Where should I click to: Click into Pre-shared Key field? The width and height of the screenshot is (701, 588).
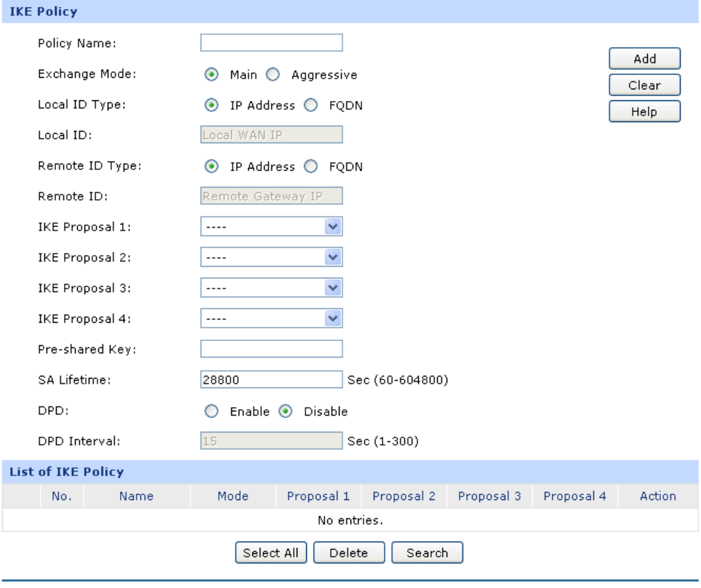pyautogui.click(x=271, y=349)
